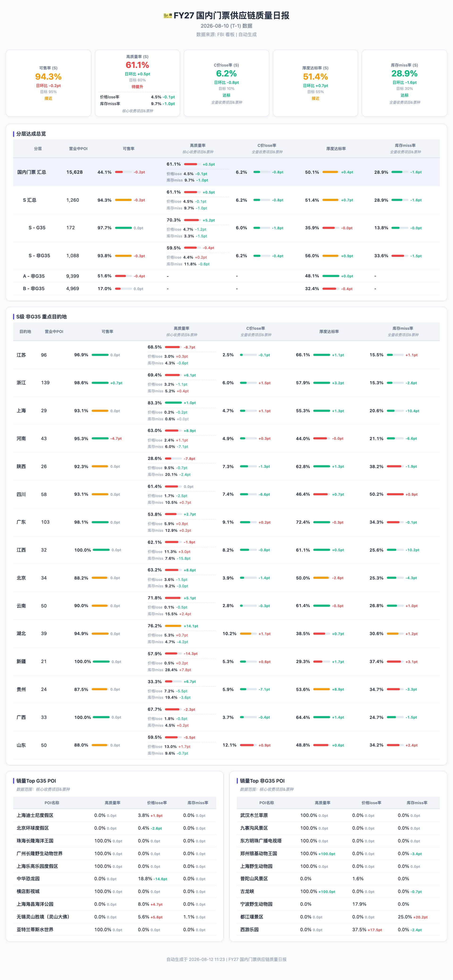Screen dimensions: 453x980
Task: Expand the S - G35 tier row
Action: click(x=226, y=228)
